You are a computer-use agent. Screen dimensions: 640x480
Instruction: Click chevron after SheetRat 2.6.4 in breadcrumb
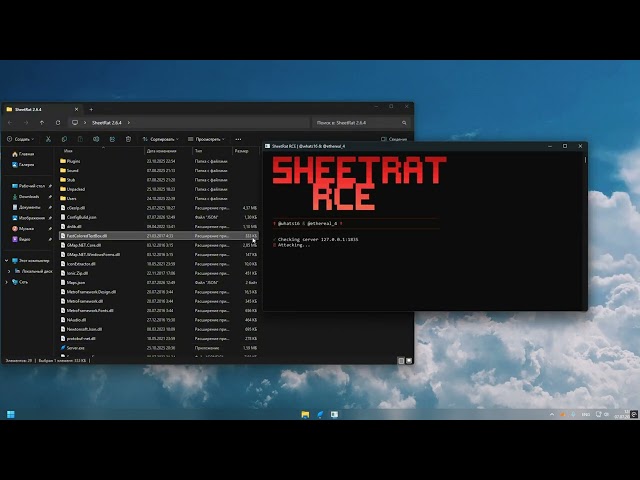point(129,123)
